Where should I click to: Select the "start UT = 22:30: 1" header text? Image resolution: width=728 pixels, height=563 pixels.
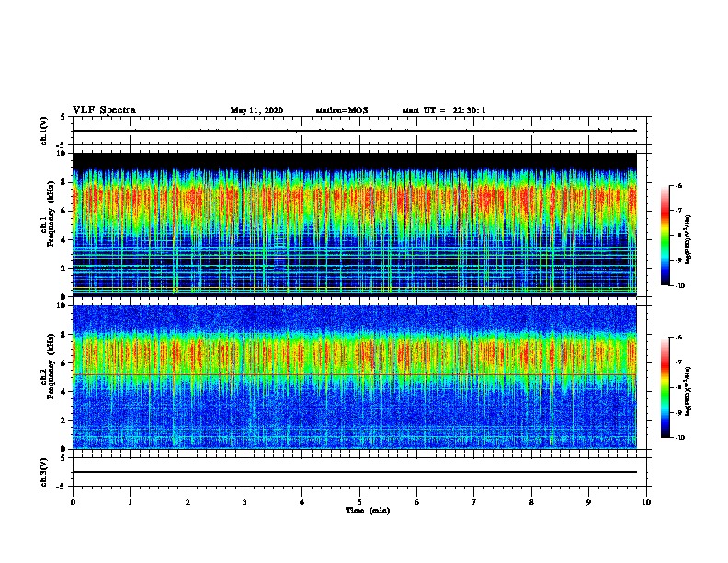(444, 110)
